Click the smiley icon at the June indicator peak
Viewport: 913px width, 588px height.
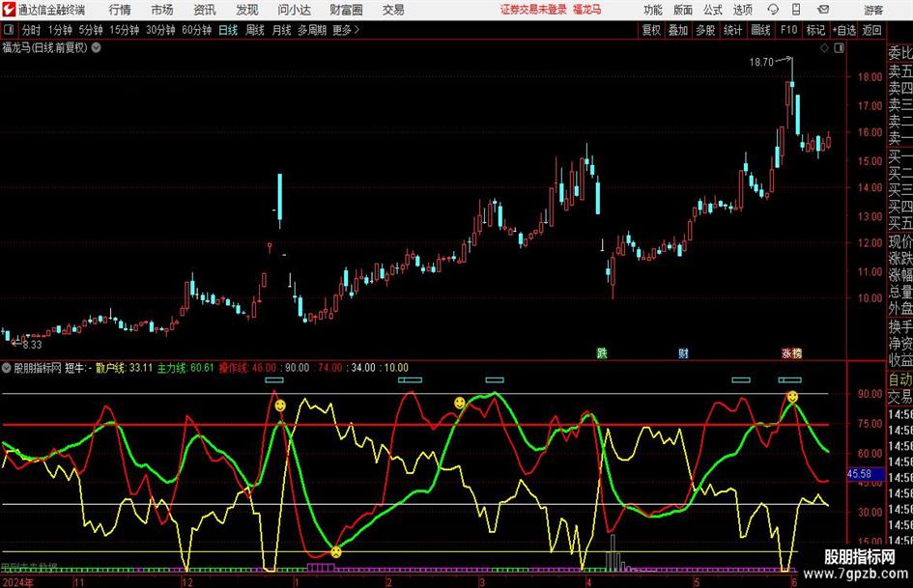point(792,397)
